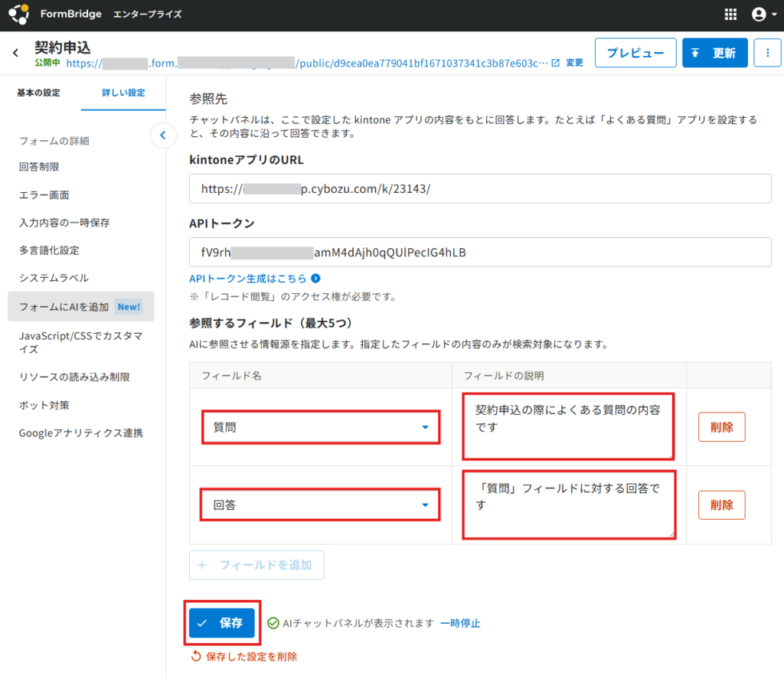Viewport: 784px width, 679px height.
Task: Switch to the 基本の設定 tab
Action: coord(38,93)
